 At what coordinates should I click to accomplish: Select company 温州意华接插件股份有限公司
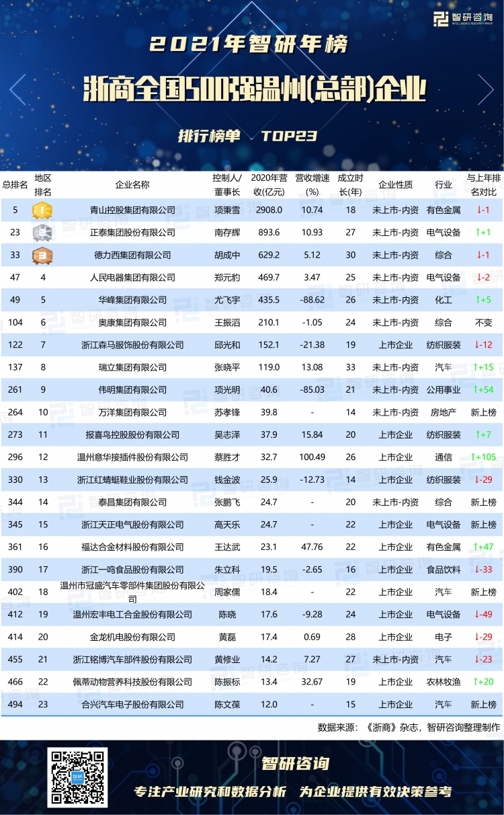pyautogui.click(x=132, y=457)
